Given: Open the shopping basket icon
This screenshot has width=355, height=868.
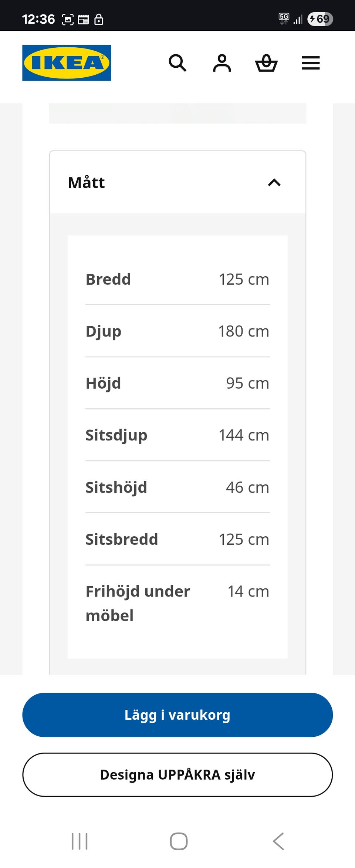Looking at the screenshot, I should click(x=266, y=63).
